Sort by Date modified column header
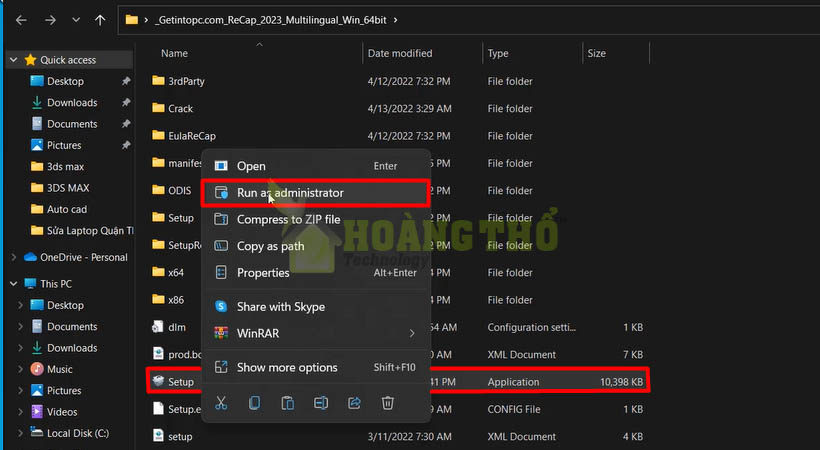The height and width of the screenshot is (450, 820). [400, 53]
